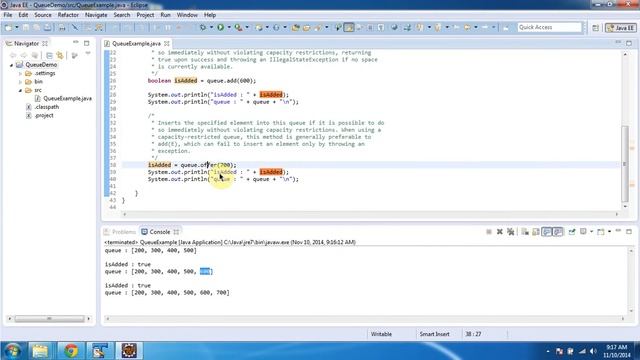Viewport: 640px width, 360px height.
Task: Click the Debug bug icon
Action: point(203,27)
